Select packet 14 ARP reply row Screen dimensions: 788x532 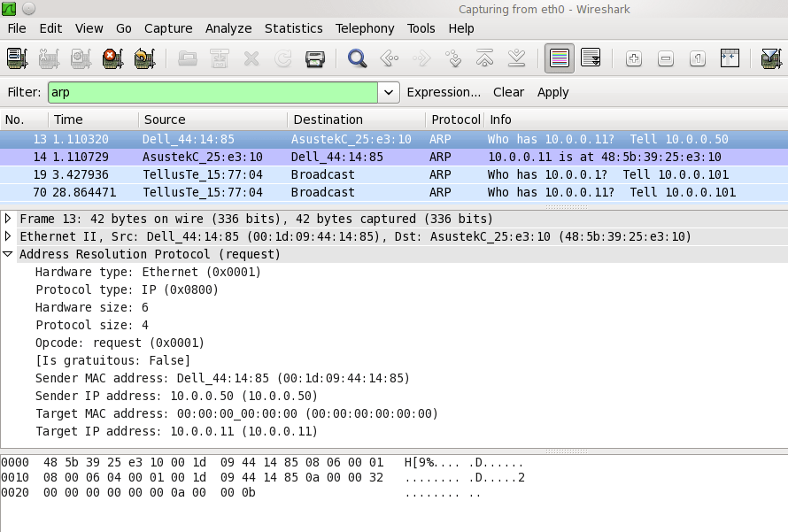point(394,157)
